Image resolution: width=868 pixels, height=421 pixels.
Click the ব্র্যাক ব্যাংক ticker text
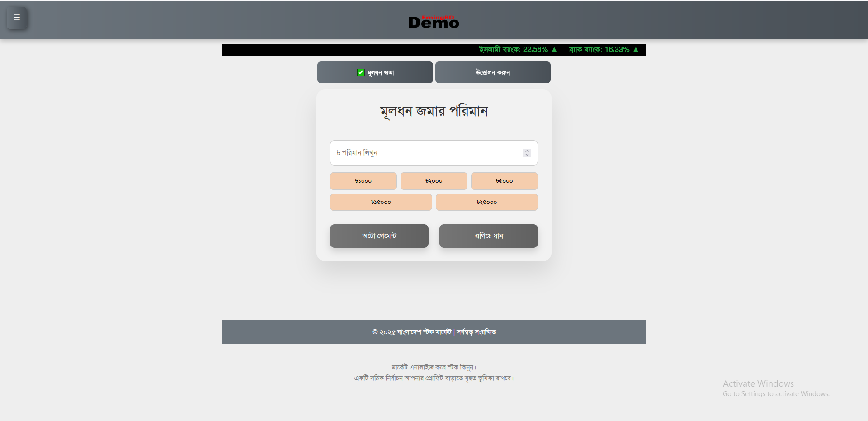tap(599, 50)
